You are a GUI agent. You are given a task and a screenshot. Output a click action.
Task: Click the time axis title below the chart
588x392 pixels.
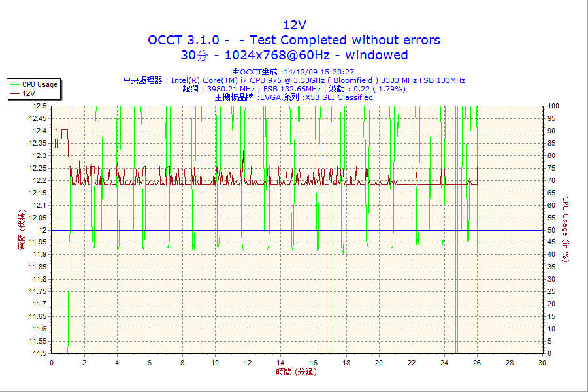coord(296,372)
